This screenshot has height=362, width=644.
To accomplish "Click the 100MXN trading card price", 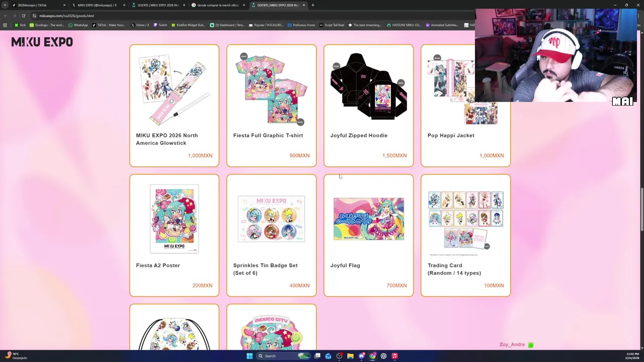I will (494, 285).
